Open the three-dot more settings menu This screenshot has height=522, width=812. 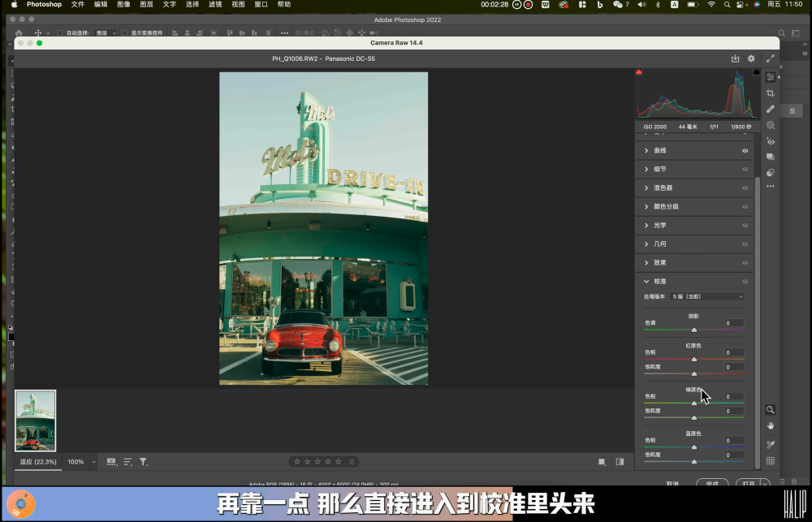pos(770,187)
